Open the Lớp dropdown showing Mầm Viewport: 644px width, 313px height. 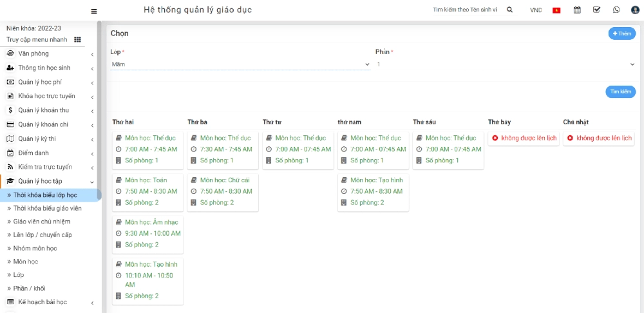pyautogui.click(x=240, y=64)
